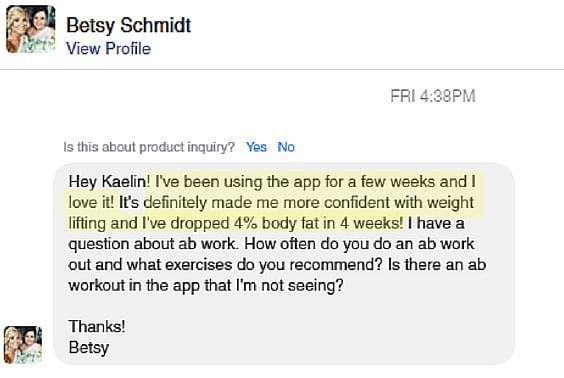Viewport: 564px width, 378px height.
Task: Answer No to product inquiry prompt
Action: 286,147
